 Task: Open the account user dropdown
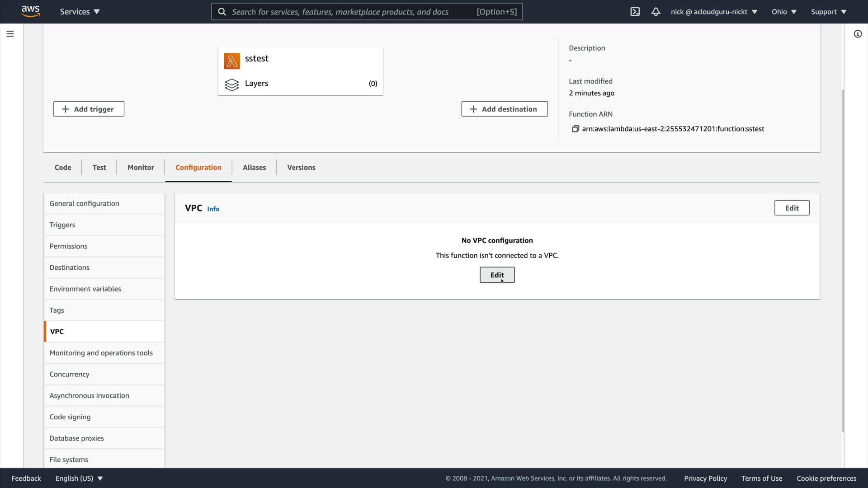713,12
